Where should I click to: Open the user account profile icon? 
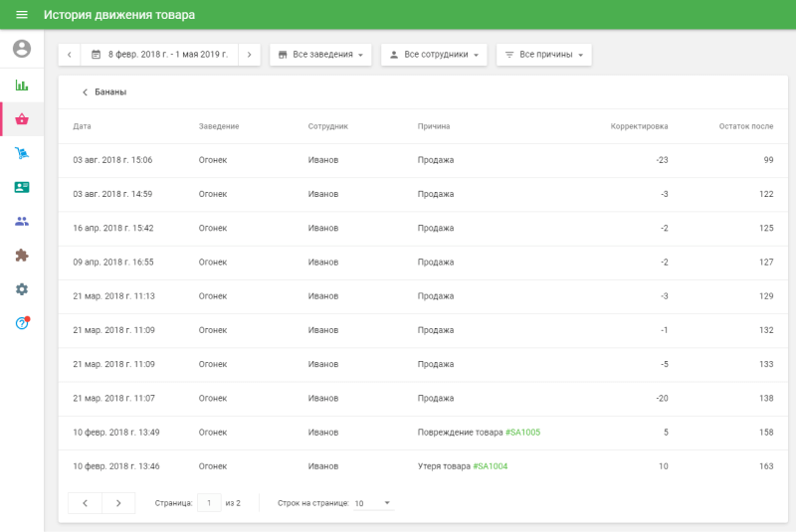[22, 49]
